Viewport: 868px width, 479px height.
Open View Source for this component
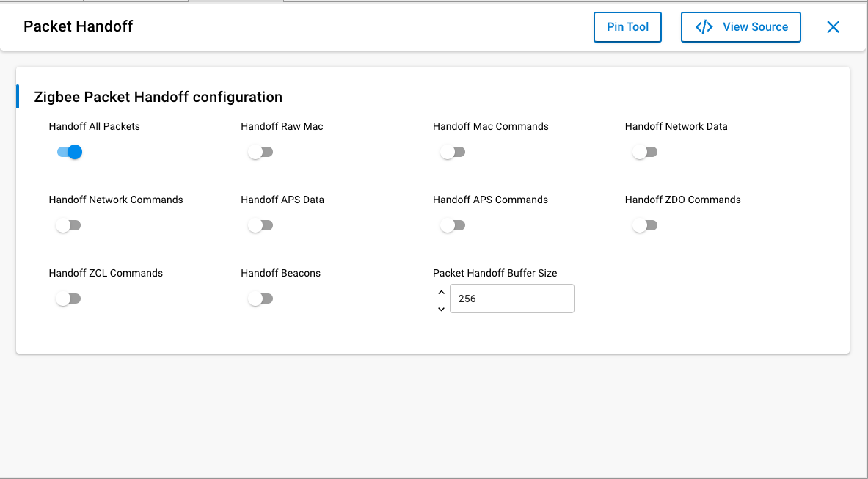click(x=741, y=26)
